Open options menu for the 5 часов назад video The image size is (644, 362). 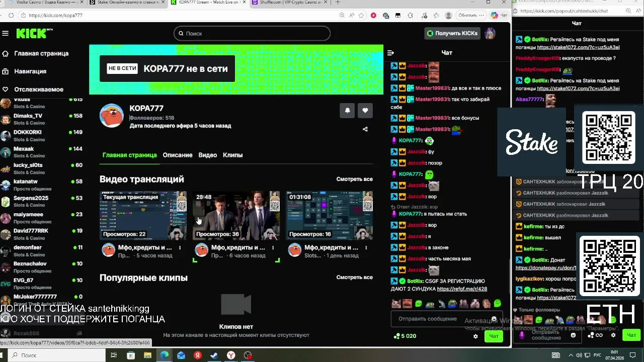point(180,247)
